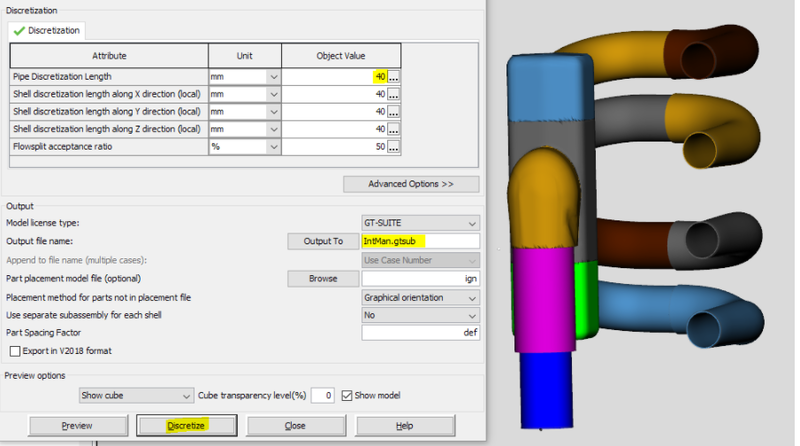Open value selector for Shell Y direction length
Viewport: 800px width, 446px height.
coord(393,112)
